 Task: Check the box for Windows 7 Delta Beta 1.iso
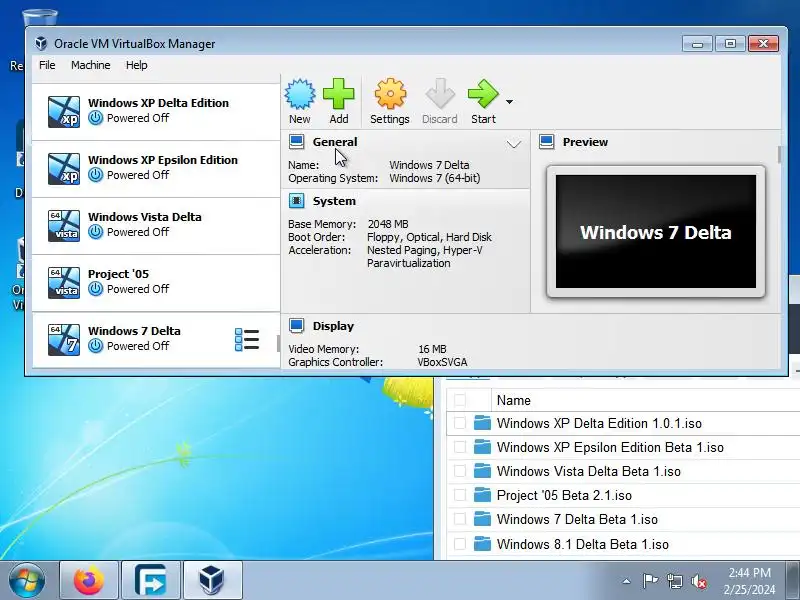pos(460,519)
